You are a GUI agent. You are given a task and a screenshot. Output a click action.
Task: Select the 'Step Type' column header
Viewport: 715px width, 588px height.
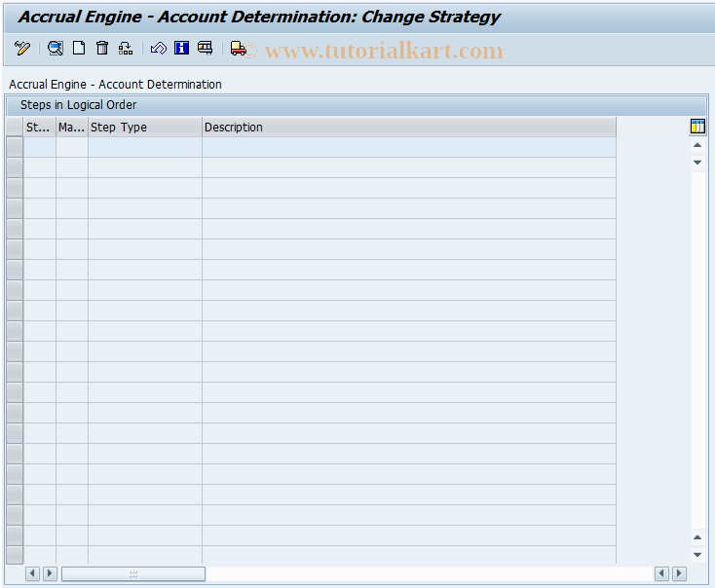(145, 128)
